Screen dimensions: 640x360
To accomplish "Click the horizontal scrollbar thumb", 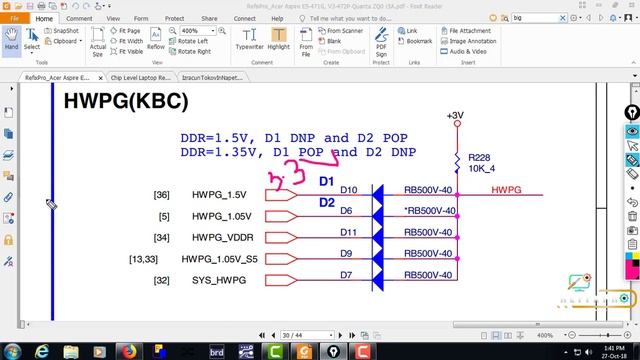I will click(538, 324).
